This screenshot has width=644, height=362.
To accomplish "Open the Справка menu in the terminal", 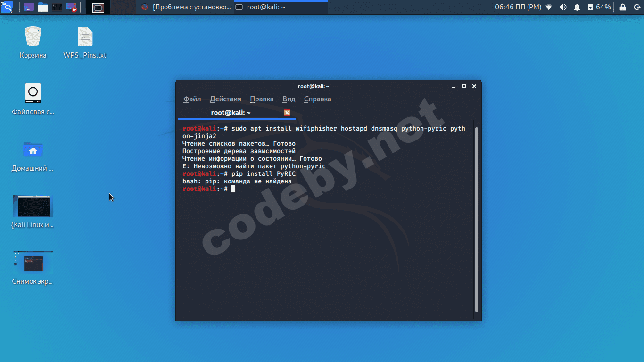I will pos(318,99).
